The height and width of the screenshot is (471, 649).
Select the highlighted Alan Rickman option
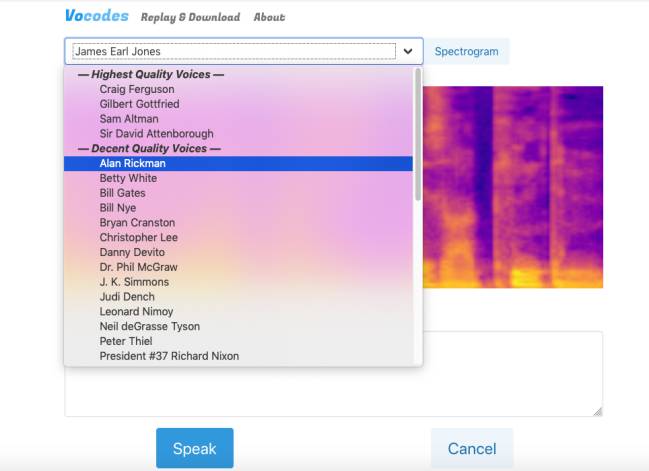[133, 163]
